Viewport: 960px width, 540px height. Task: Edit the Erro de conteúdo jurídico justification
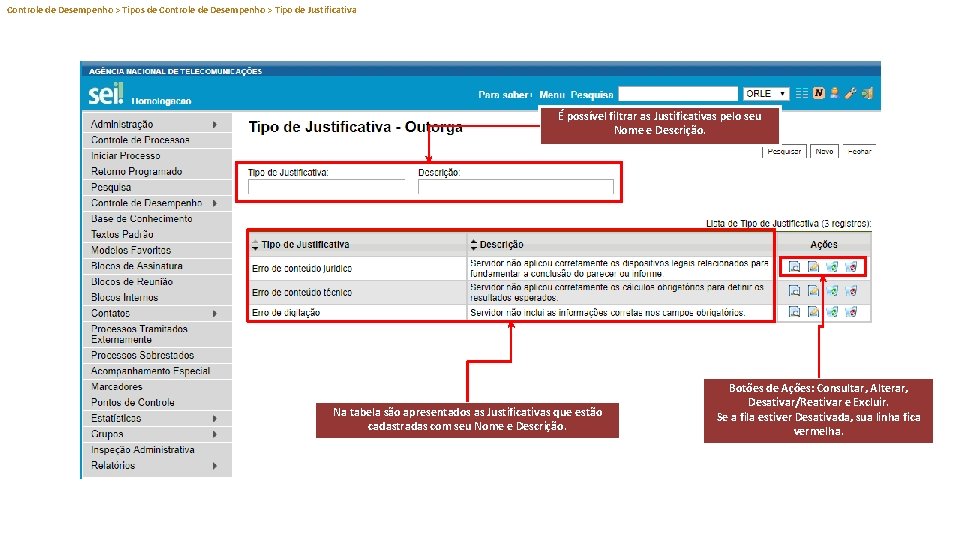pyautogui.click(x=813, y=267)
